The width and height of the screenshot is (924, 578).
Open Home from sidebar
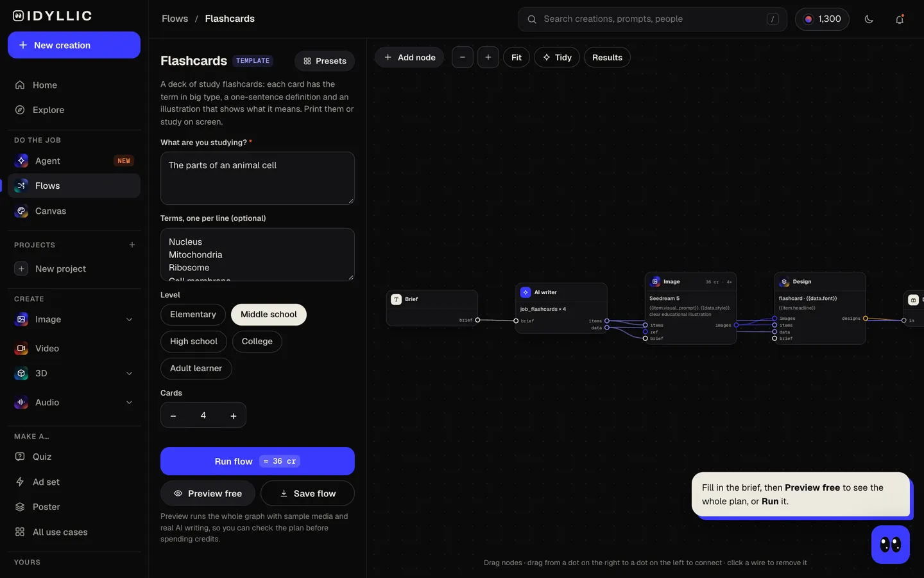pos(74,85)
